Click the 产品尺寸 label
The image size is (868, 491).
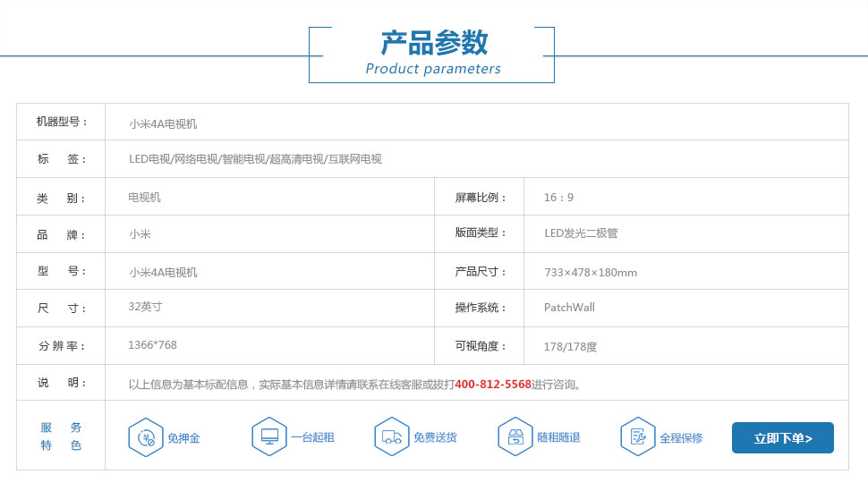pos(480,272)
